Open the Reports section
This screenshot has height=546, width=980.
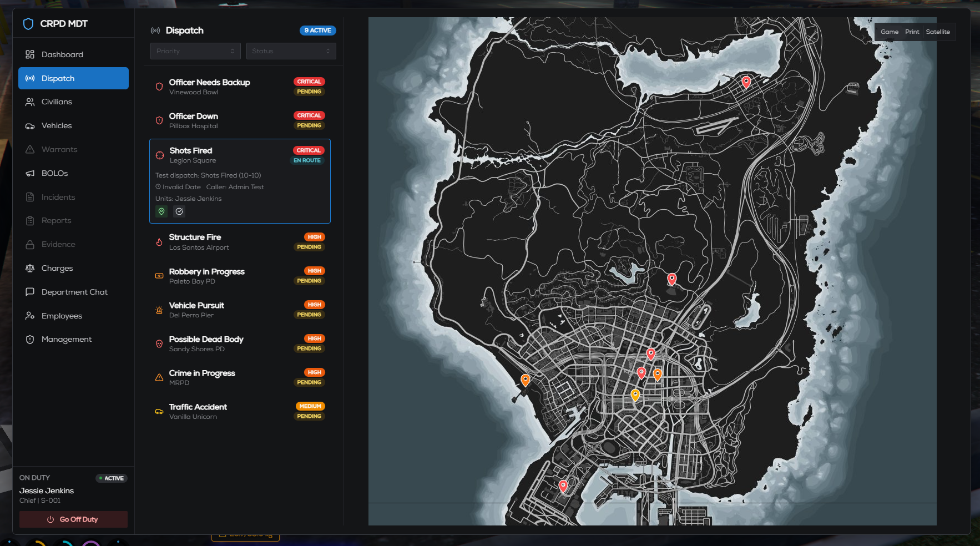tap(73, 221)
